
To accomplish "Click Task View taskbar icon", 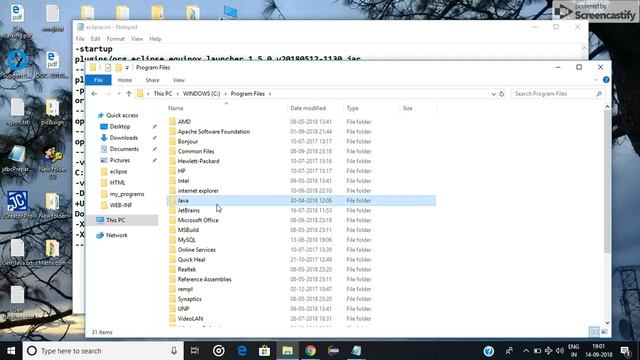I will pyautogui.click(x=195, y=351).
